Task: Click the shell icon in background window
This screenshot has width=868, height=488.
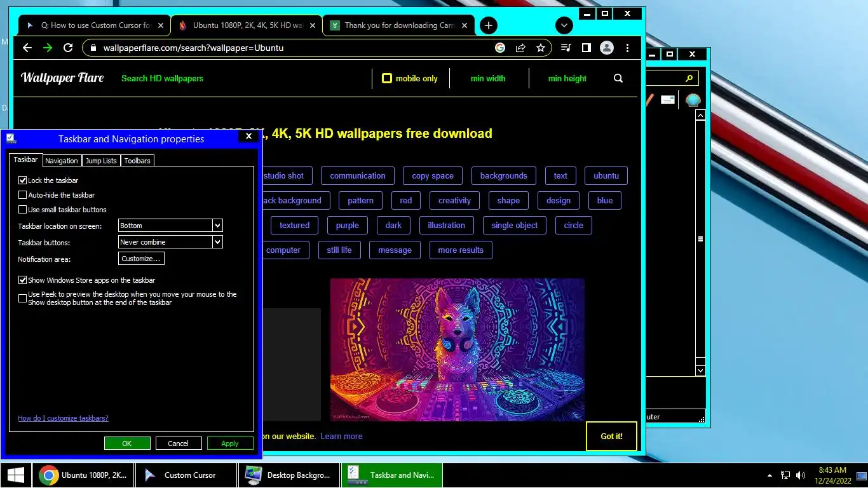Action: click(693, 100)
